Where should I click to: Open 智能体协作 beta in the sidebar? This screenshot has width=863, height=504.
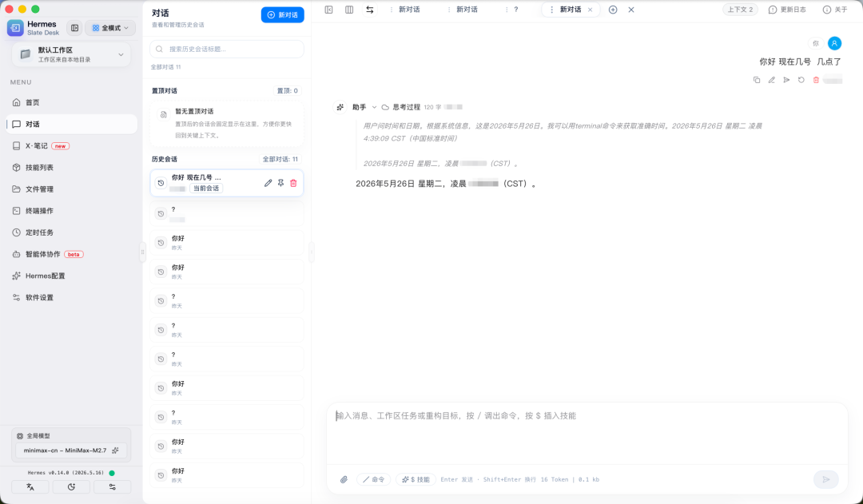pos(72,254)
